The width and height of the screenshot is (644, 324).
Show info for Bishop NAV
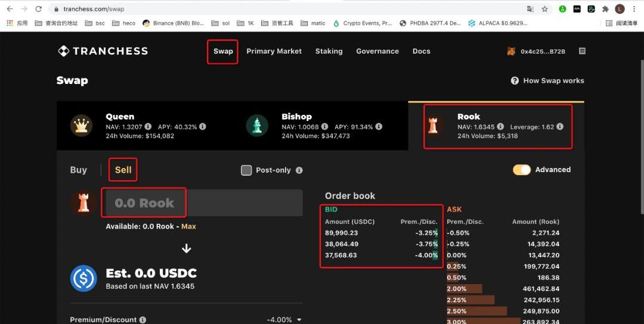324,127
